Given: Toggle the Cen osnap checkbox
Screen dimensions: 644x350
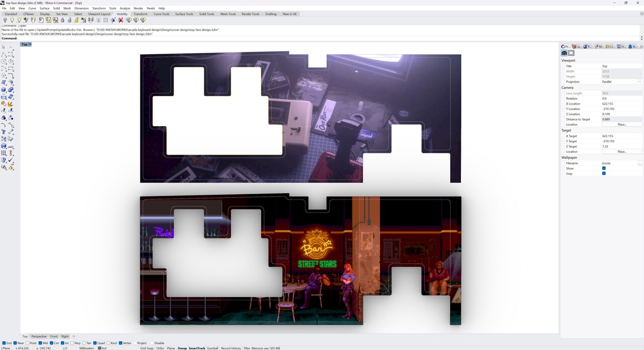Looking at the screenshot, I should coord(51,343).
